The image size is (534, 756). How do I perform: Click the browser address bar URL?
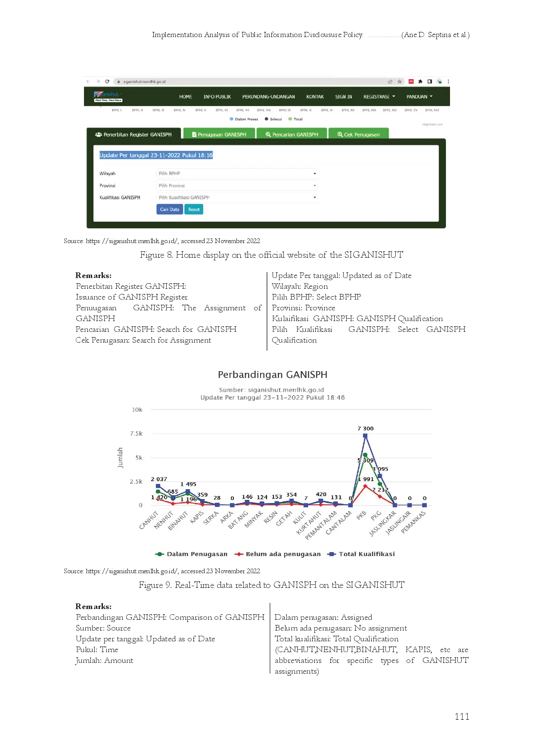click(x=144, y=81)
